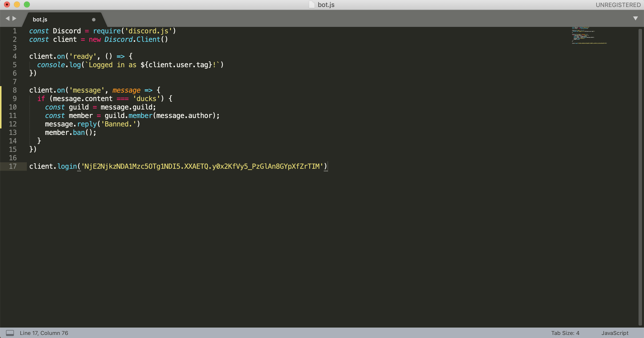
Task: Click the forward navigation arrow in tab bar
Action: click(14, 18)
